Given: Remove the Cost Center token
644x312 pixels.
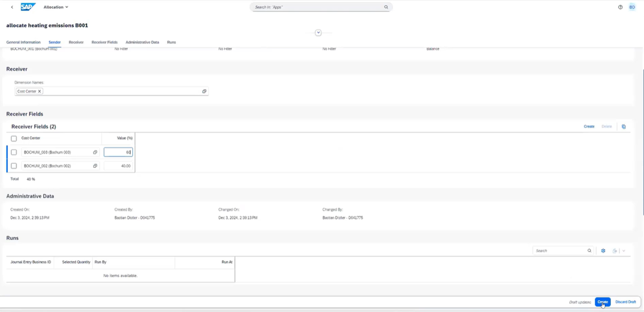Looking at the screenshot, I should 40,91.
